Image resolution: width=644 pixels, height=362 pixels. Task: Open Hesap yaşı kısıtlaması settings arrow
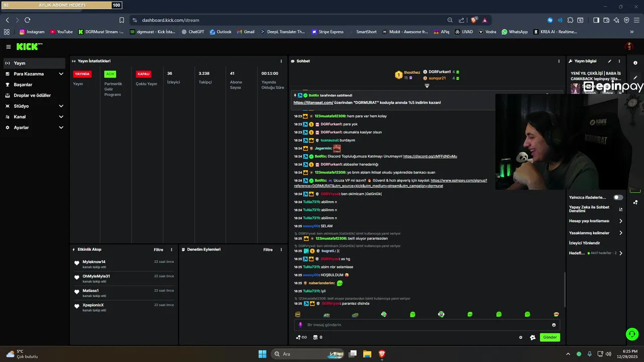pyautogui.click(x=621, y=221)
